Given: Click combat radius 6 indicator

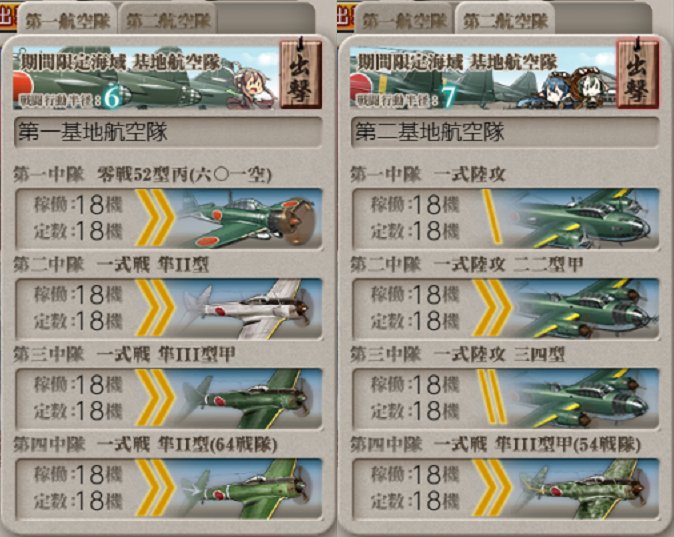Looking at the screenshot, I should pyautogui.click(x=113, y=98).
